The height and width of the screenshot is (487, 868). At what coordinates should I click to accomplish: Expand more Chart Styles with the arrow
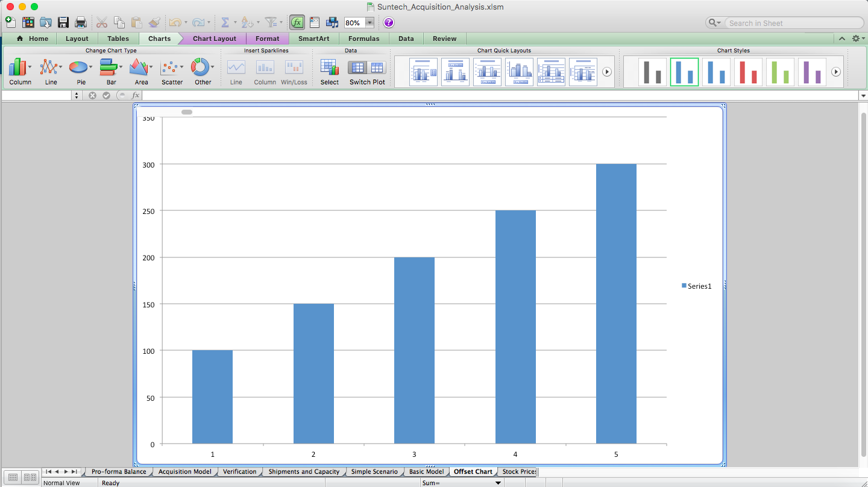click(x=835, y=71)
